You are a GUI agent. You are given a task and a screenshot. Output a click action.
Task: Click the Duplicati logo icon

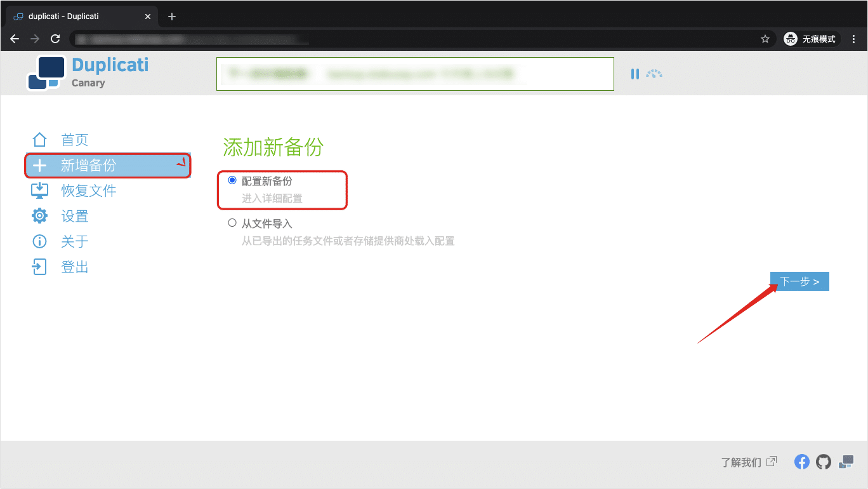click(46, 73)
